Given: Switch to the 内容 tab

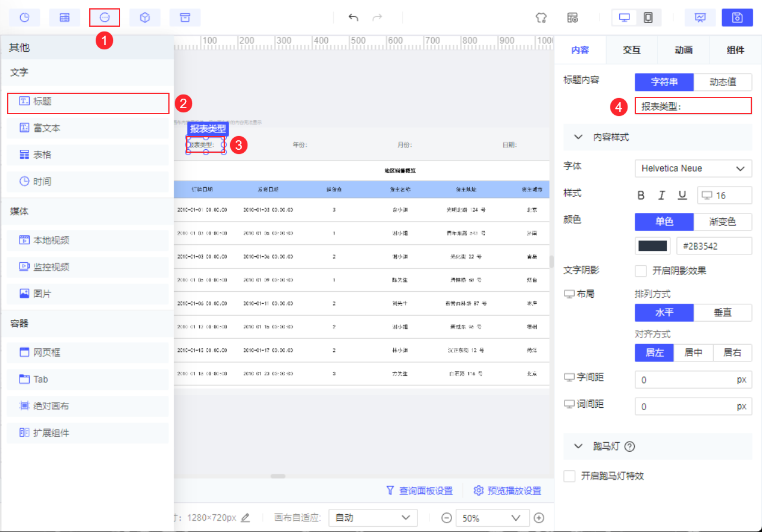Looking at the screenshot, I should 580,50.
